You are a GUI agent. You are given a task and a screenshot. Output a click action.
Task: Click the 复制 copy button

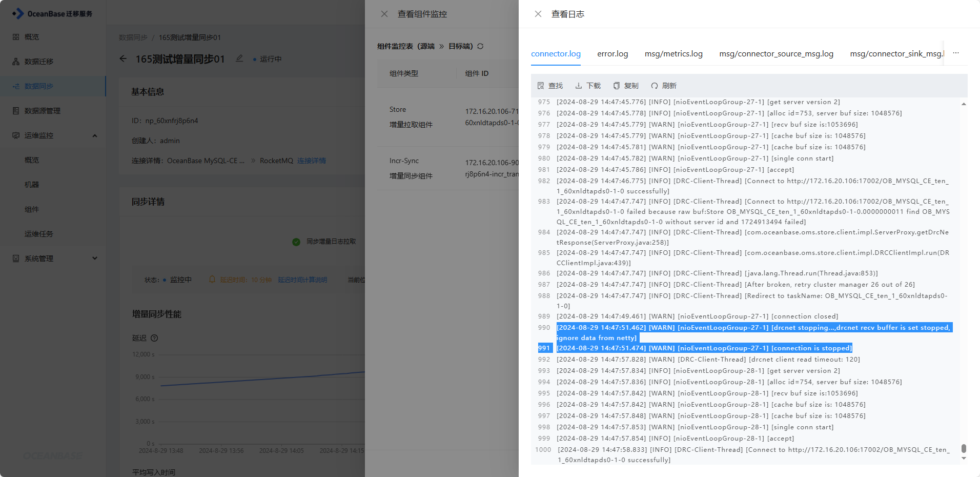(x=626, y=86)
